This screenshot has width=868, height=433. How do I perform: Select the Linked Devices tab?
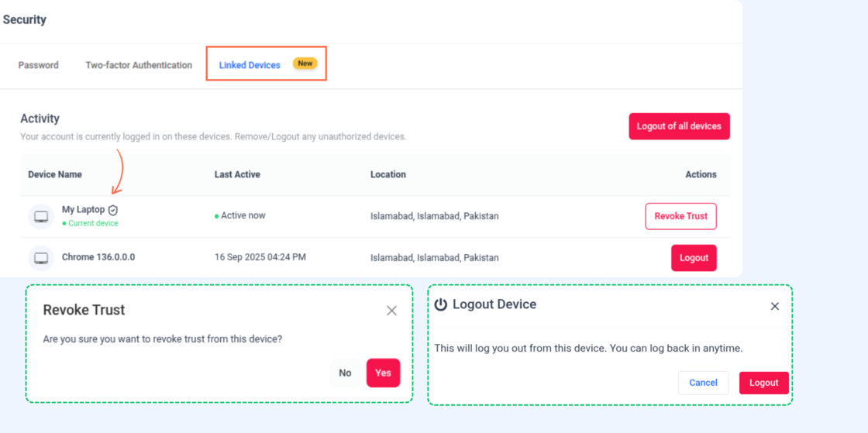250,65
